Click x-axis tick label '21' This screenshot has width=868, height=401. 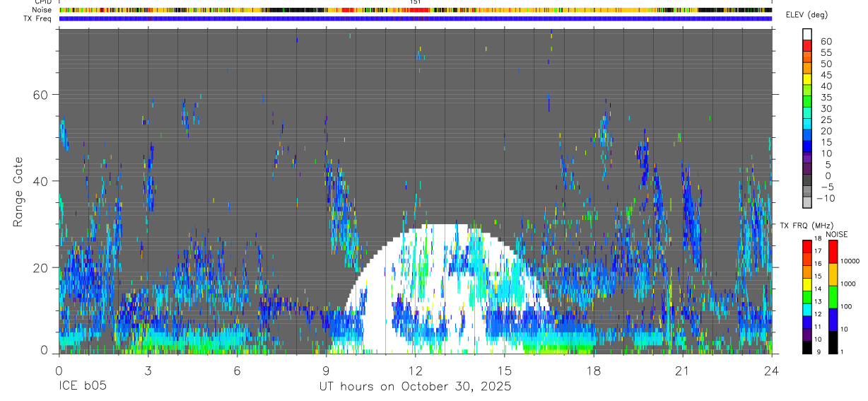pos(683,370)
